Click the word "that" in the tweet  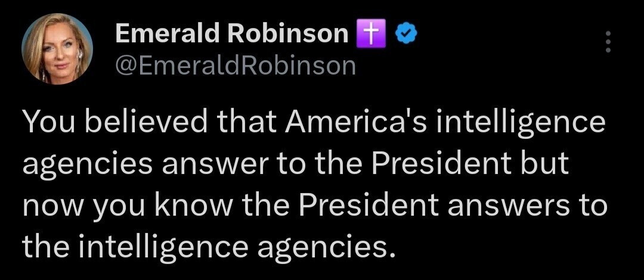(246, 123)
